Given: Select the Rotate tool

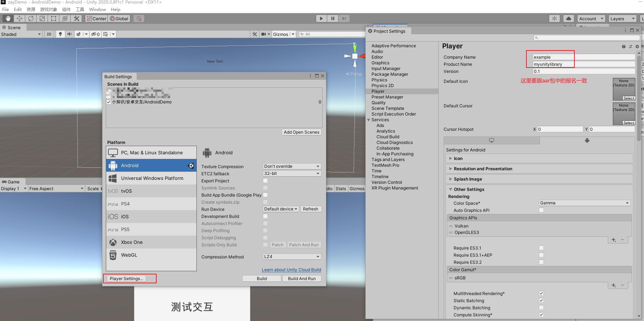Looking at the screenshot, I should [31, 18].
